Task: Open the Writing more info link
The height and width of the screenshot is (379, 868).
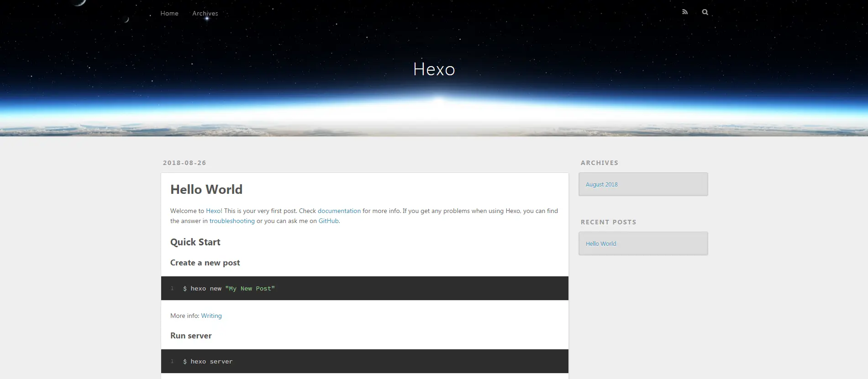Action: 211,316
